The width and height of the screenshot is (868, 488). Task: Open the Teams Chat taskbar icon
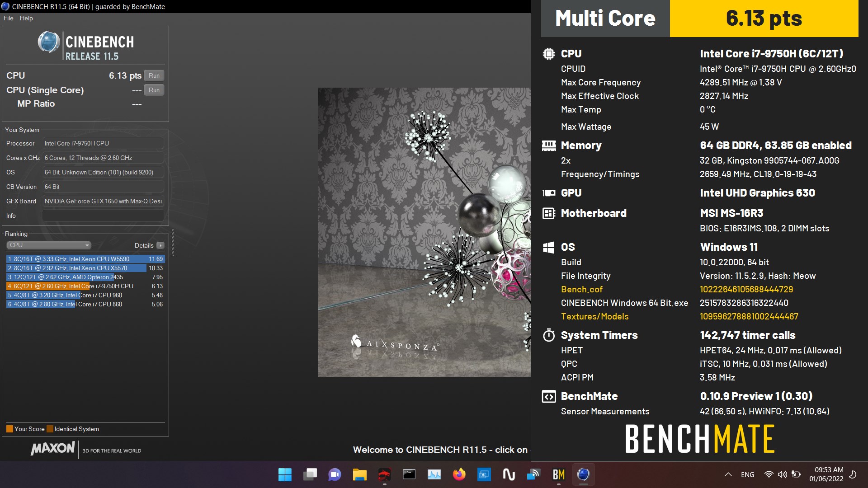coord(335,474)
